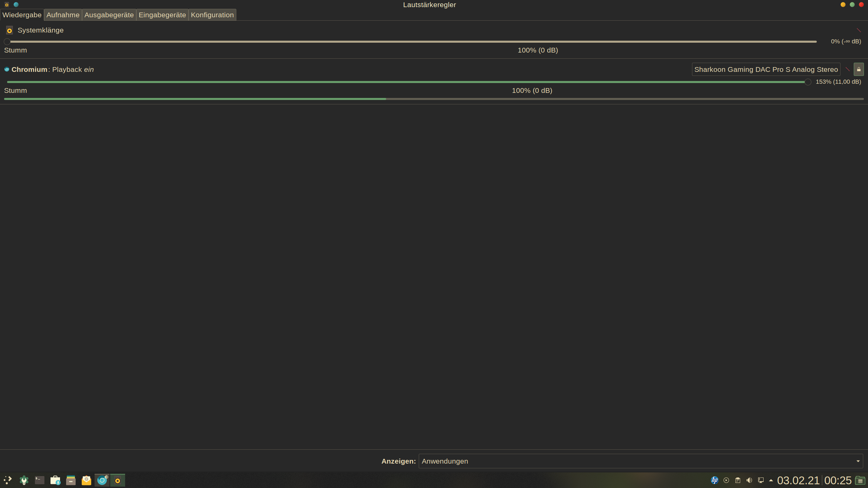Image resolution: width=868 pixels, height=488 pixels.
Task: Select the Konfiguration tab
Action: pyautogui.click(x=212, y=15)
